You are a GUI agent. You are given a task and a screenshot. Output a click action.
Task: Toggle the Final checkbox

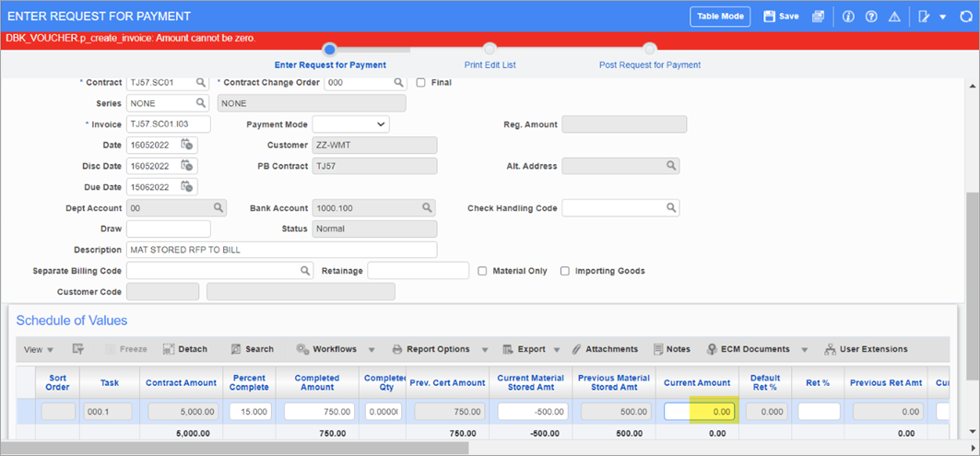click(420, 83)
